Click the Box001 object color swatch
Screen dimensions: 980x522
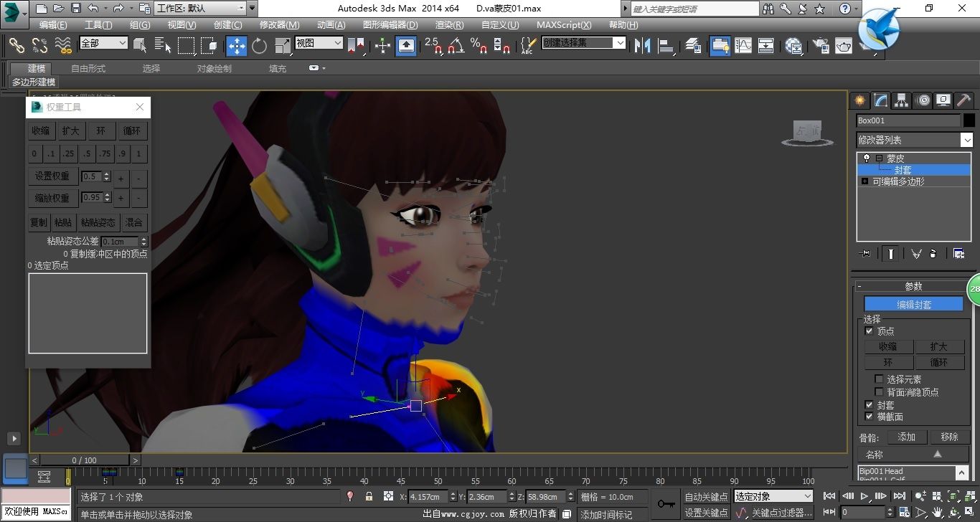(969, 120)
